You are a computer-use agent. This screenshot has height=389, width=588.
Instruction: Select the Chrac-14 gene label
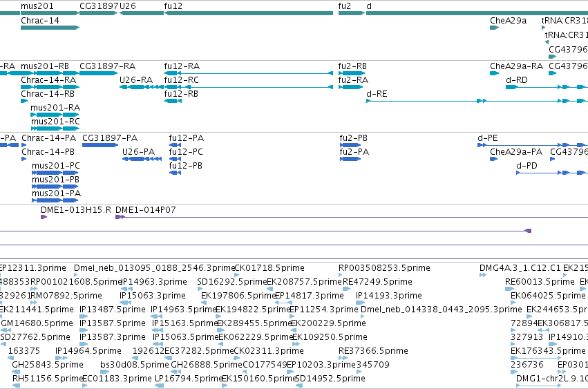pyautogui.click(x=40, y=21)
